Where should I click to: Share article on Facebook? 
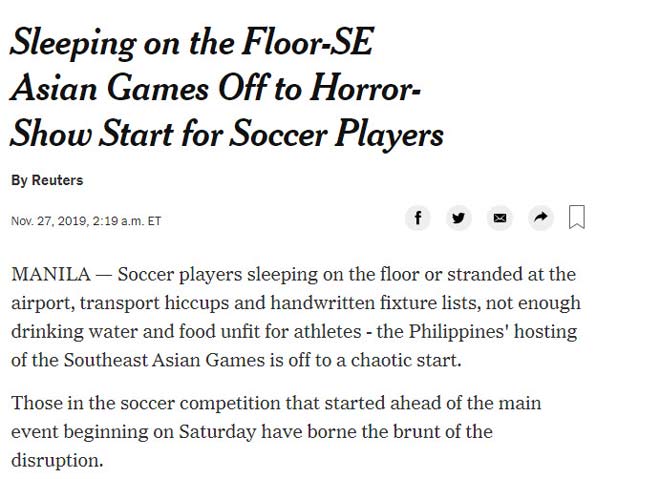click(x=417, y=218)
